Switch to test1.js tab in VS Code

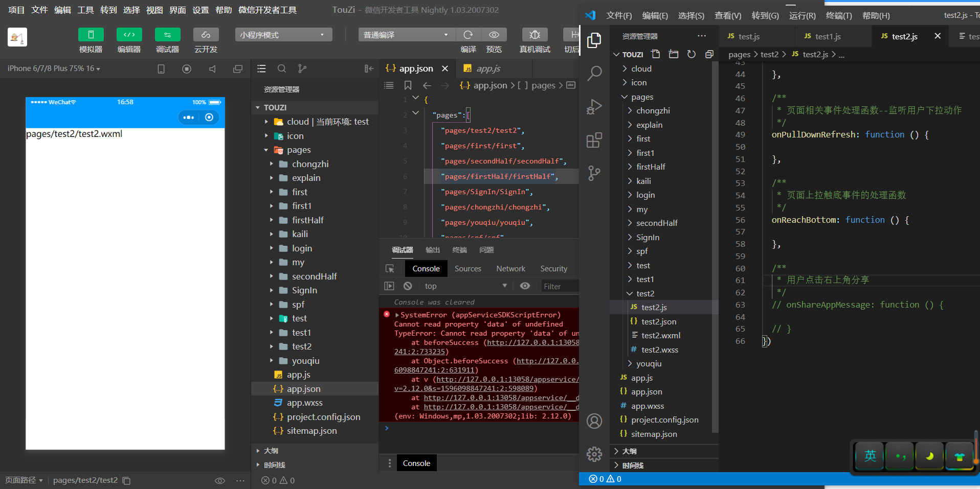[828, 36]
